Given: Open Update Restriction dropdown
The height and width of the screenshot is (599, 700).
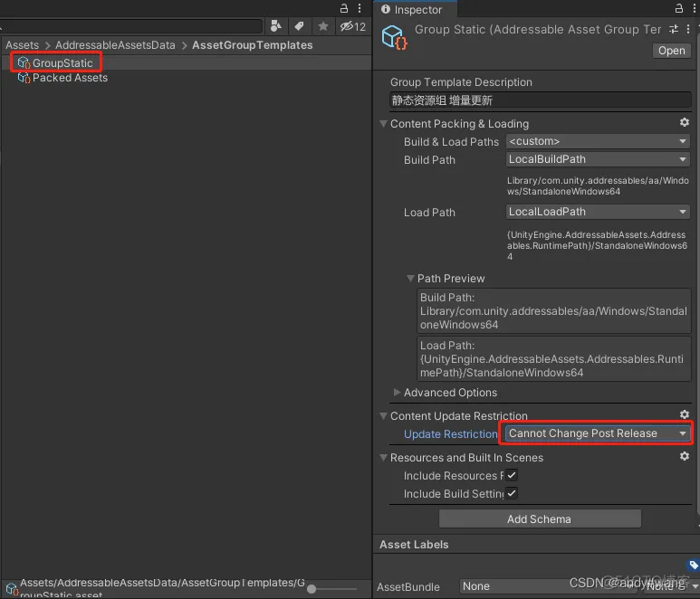Looking at the screenshot, I should pos(598,433).
